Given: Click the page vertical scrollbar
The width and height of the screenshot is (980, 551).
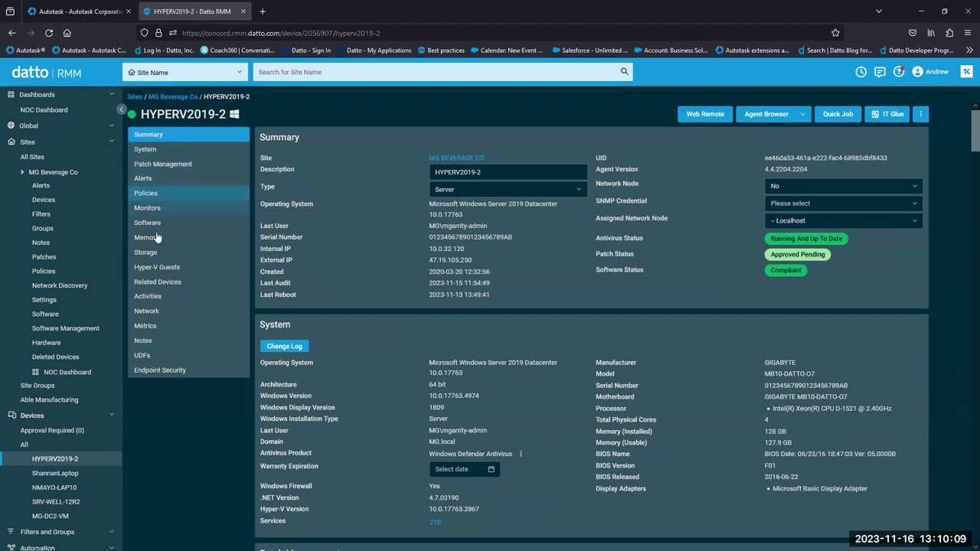Looking at the screenshot, I should 975,132.
